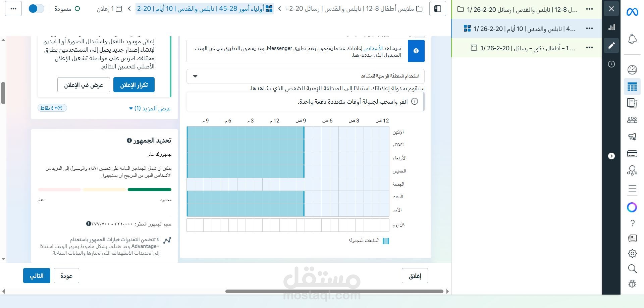The height and width of the screenshot is (308, 644).
Task: Click the blue info icon in Messenger notice
Action: [x=416, y=51]
